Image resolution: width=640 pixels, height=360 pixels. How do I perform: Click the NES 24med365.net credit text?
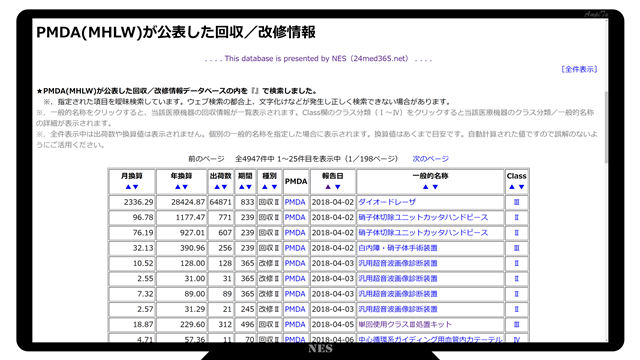coord(318,59)
